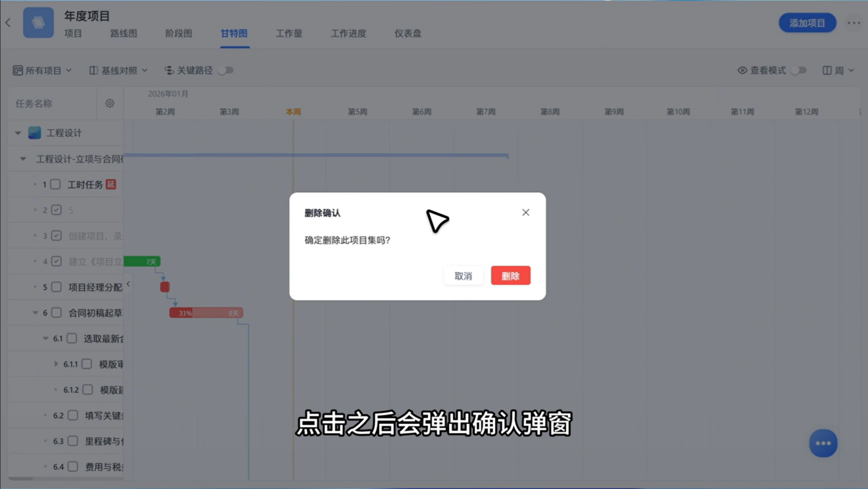Screen dimensions: 868x489
Task: Click 取消 in the delete dialog
Action: (464, 276)
